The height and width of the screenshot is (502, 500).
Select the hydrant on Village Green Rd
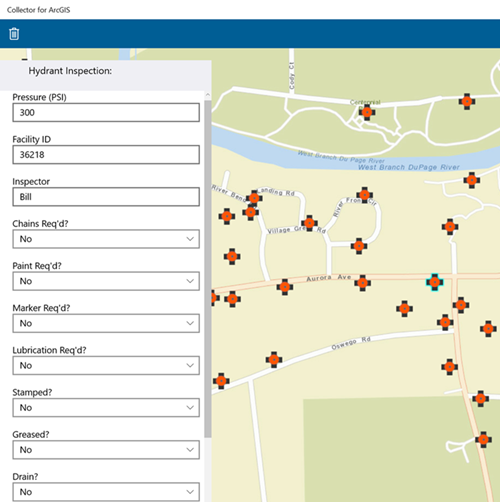pyautogui.click(x=309, y=223)
